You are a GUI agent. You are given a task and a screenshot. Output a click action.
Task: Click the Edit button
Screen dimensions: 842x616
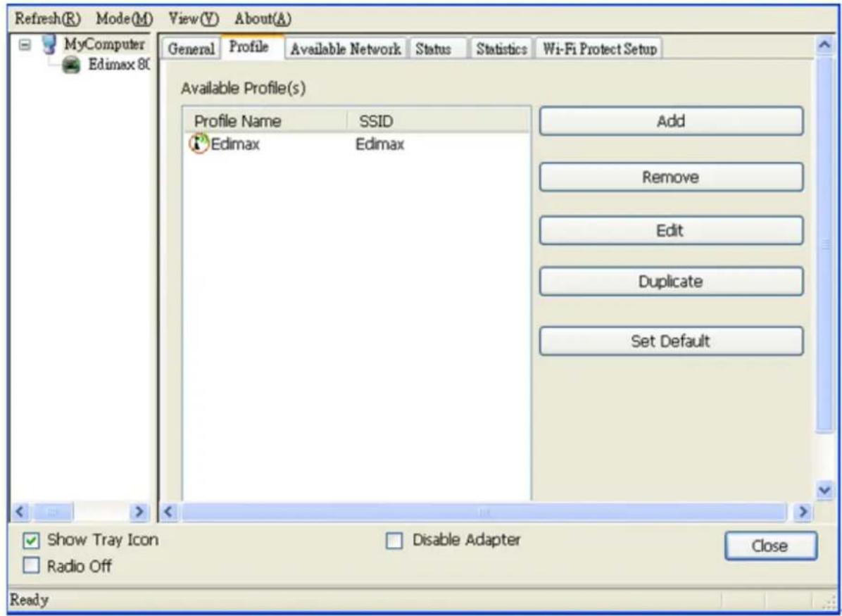click(671, 231)
